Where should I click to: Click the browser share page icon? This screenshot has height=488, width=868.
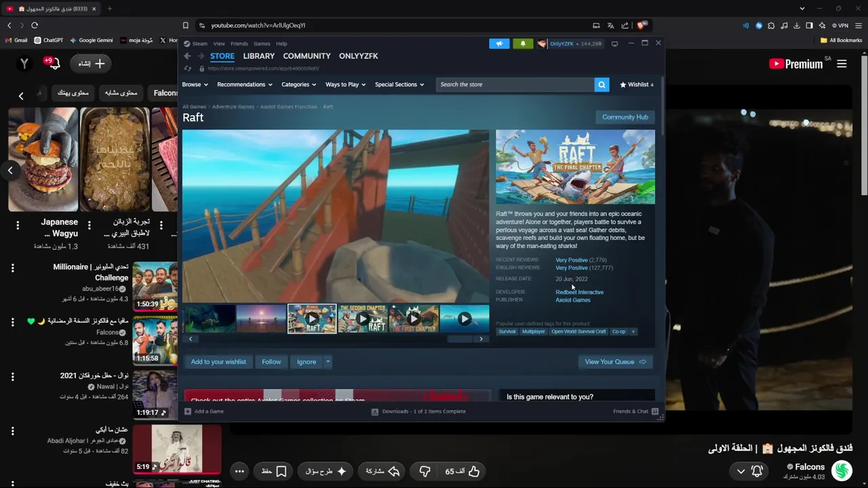click(x=625, y=25)
